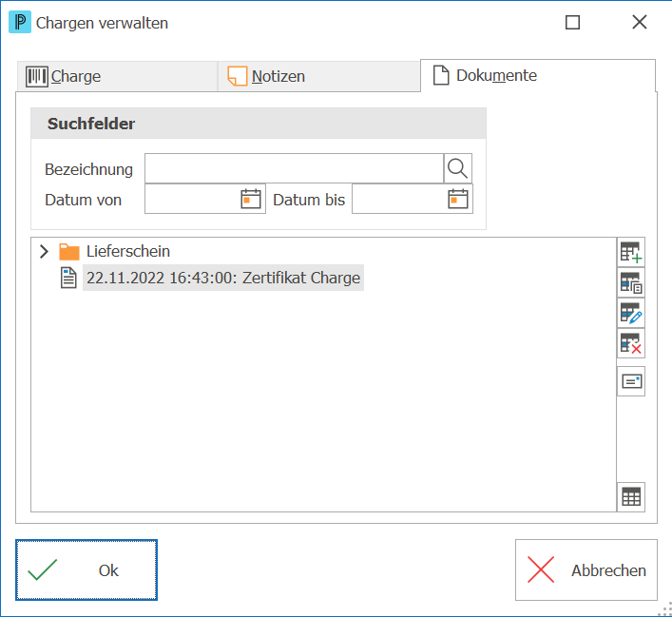Confirm with the Ok button
This screenshot has width=672, height=617.
(86, 569)
